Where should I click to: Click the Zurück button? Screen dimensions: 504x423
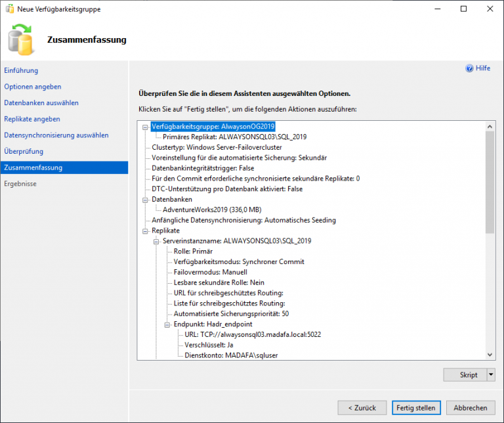362,408
